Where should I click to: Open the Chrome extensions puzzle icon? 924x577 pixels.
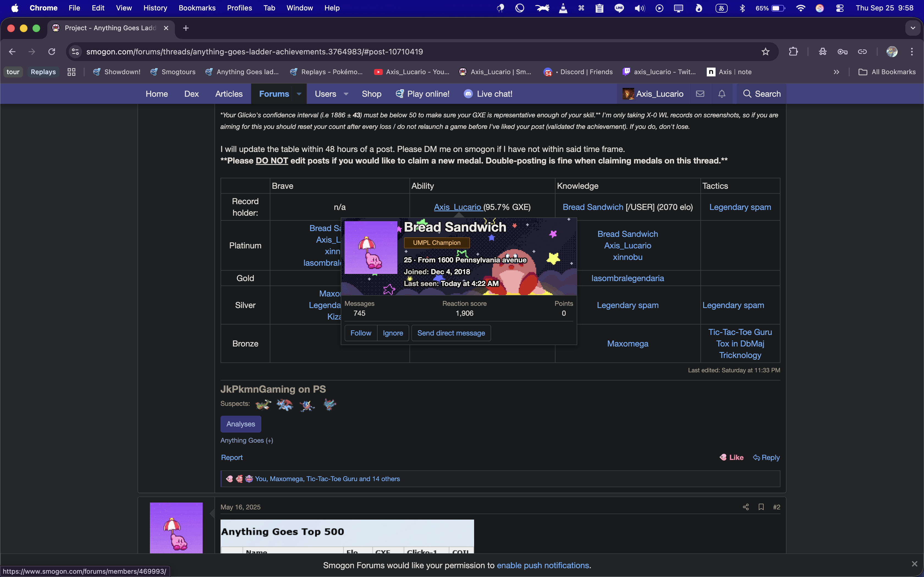pyautogui.click(x=793, y=52)
